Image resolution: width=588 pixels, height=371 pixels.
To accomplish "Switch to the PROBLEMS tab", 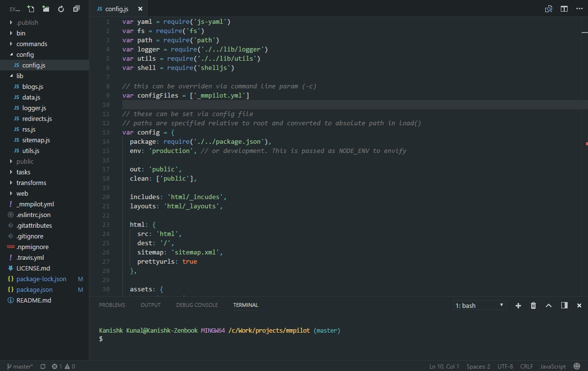I will point(112,304).
